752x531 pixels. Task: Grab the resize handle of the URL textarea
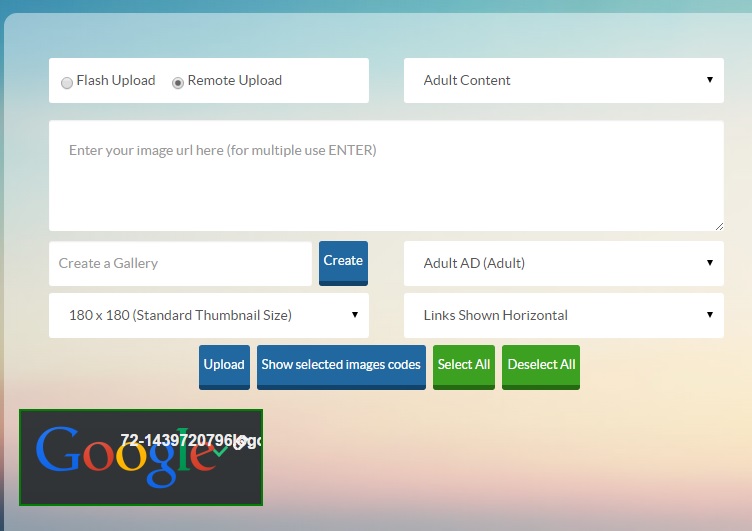coord(719,226)
